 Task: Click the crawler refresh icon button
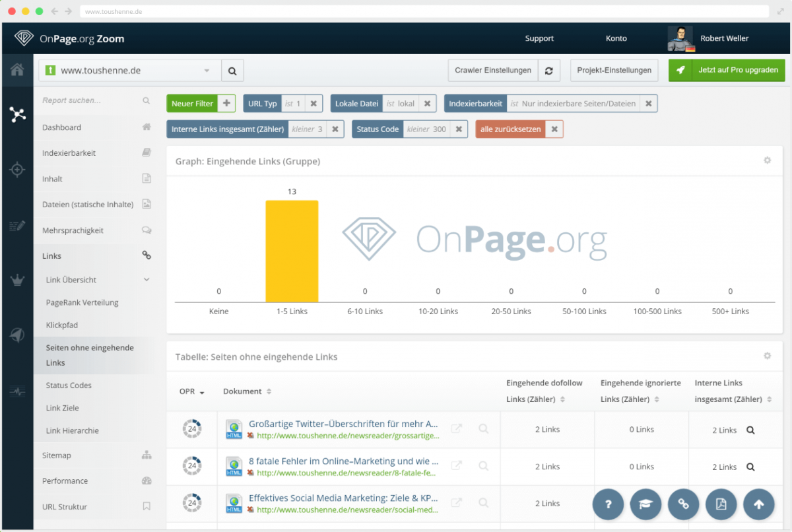(548, 71)
